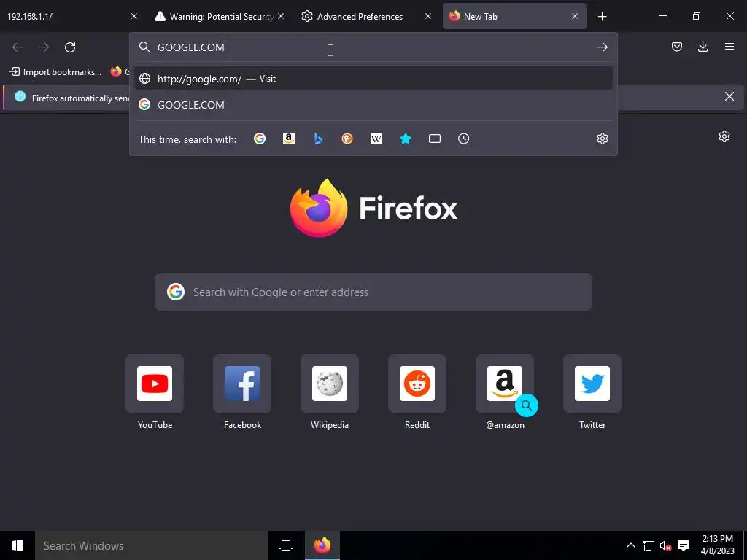Select the New Tab tab
The image size is (747, 560).
tap(514, 16)
